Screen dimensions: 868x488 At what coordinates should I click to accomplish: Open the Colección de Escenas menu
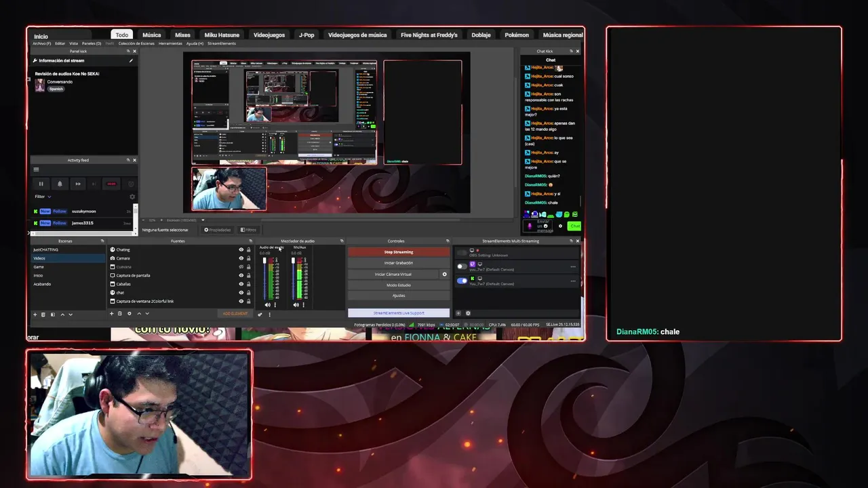(136, 43)
